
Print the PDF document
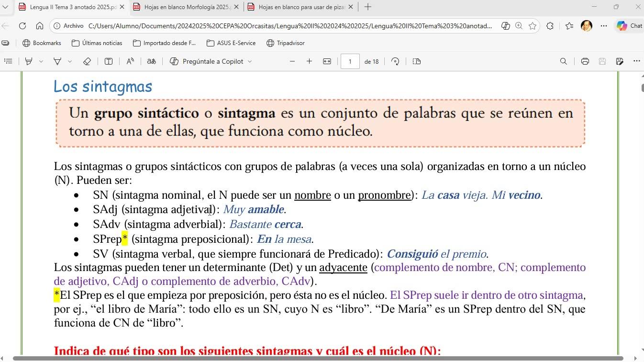585,61
